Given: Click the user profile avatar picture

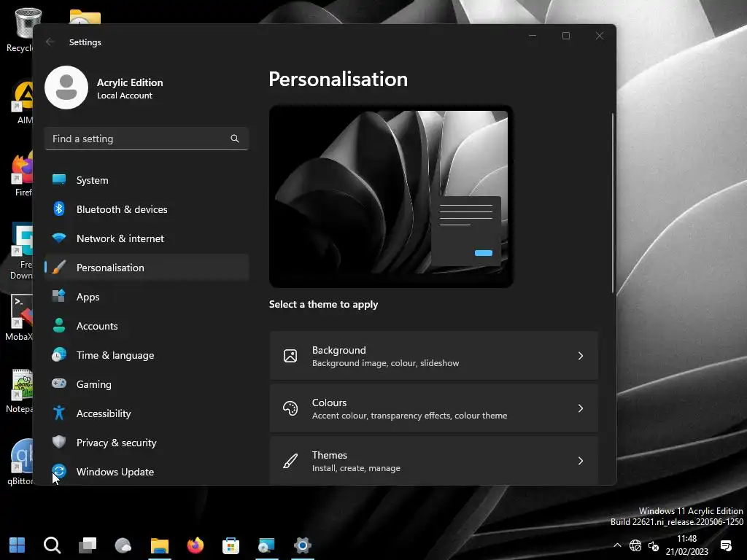Looking at the screenshot, I should coord(66,87).
